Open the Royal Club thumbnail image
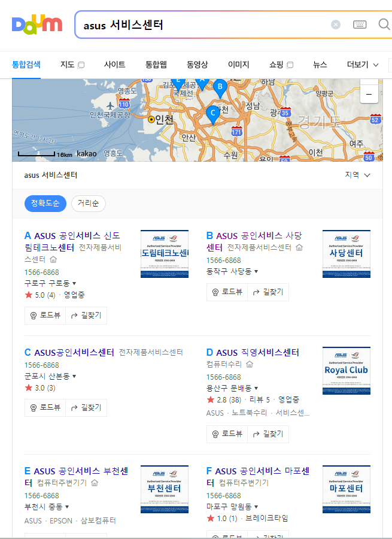Viewport: 392px width, 539px height. coord(347,371)
